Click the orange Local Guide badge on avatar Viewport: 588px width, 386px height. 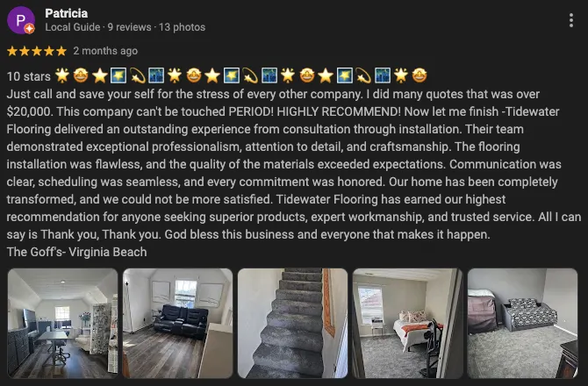pyautogui.click(x=30, y=28)
